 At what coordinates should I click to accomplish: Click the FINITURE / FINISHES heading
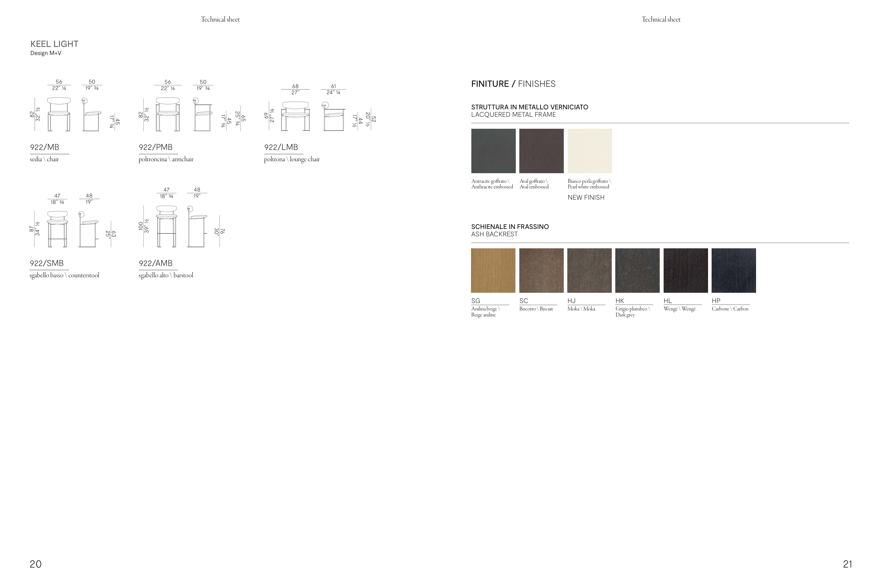[x=513, y=84]
